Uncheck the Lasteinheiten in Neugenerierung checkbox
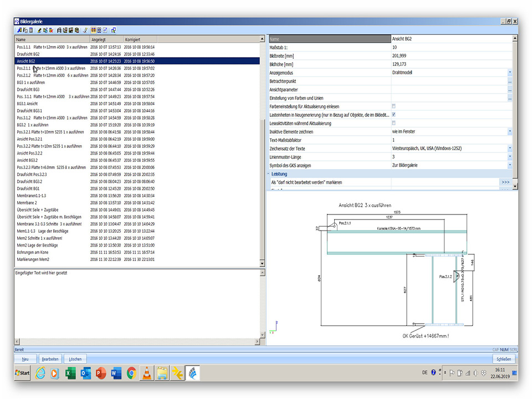Image resolution: width=532 pixels, height=399 pixels. [394, 115]
